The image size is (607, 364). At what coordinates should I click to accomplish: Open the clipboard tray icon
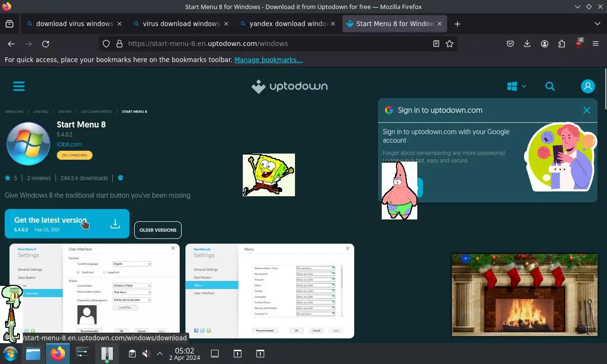pyautogui.click(x=132, y=354)
